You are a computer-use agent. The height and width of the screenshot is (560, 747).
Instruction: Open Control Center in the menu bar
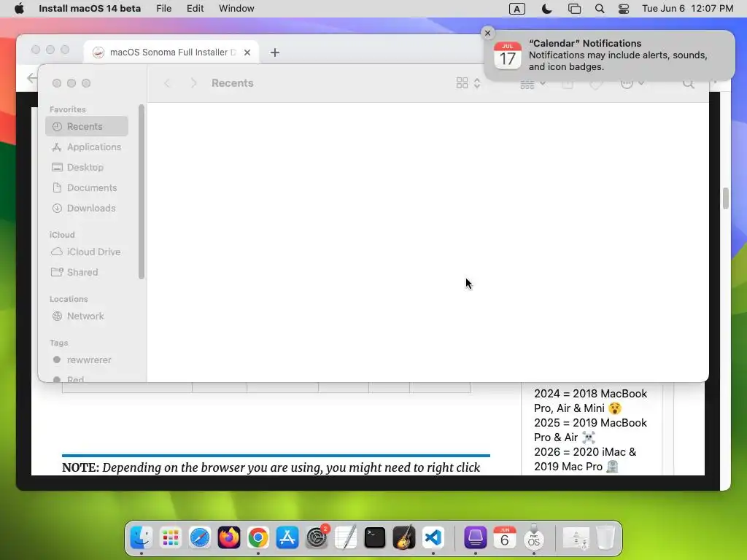[624, 9]
